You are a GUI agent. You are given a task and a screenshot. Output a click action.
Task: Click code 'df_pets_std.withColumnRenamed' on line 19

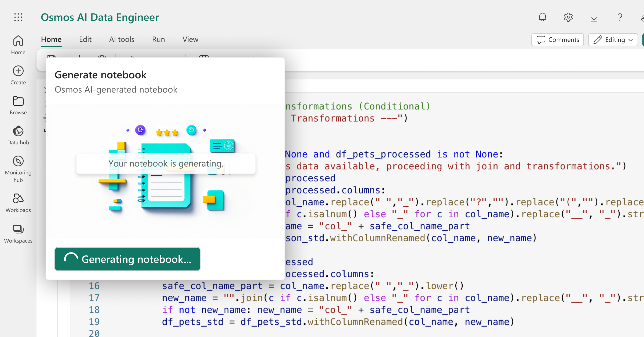tap(322, 322)
